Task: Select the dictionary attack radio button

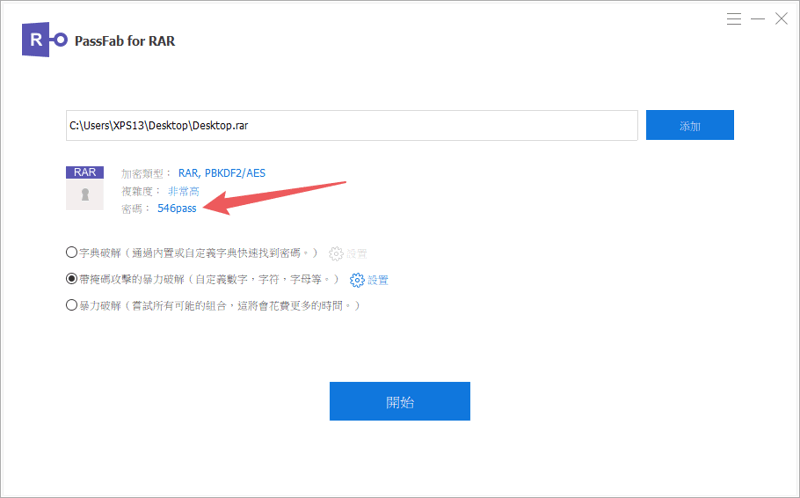Action: 71,252
